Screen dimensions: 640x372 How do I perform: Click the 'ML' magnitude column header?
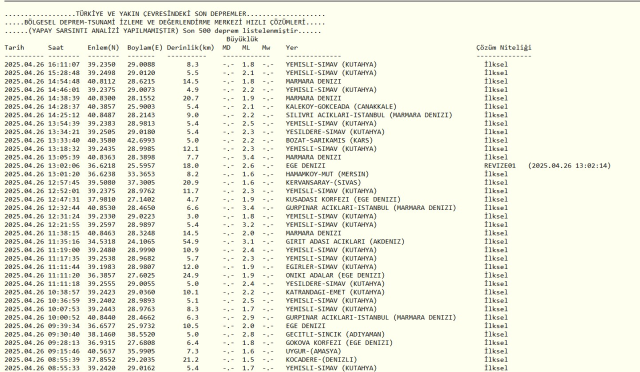(246, 48)
